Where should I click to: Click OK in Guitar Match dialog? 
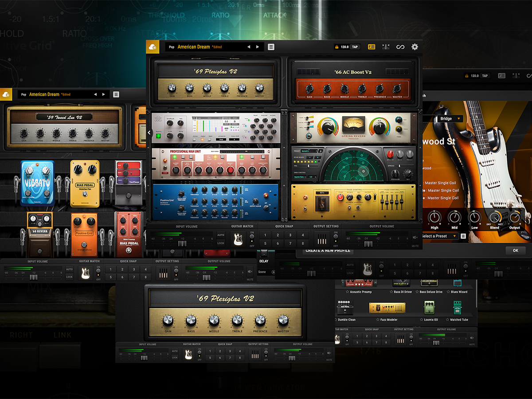pos(516,250)
